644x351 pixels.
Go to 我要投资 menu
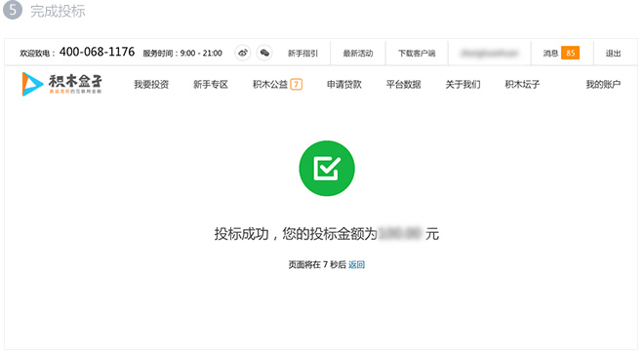(x=151, y=85)
